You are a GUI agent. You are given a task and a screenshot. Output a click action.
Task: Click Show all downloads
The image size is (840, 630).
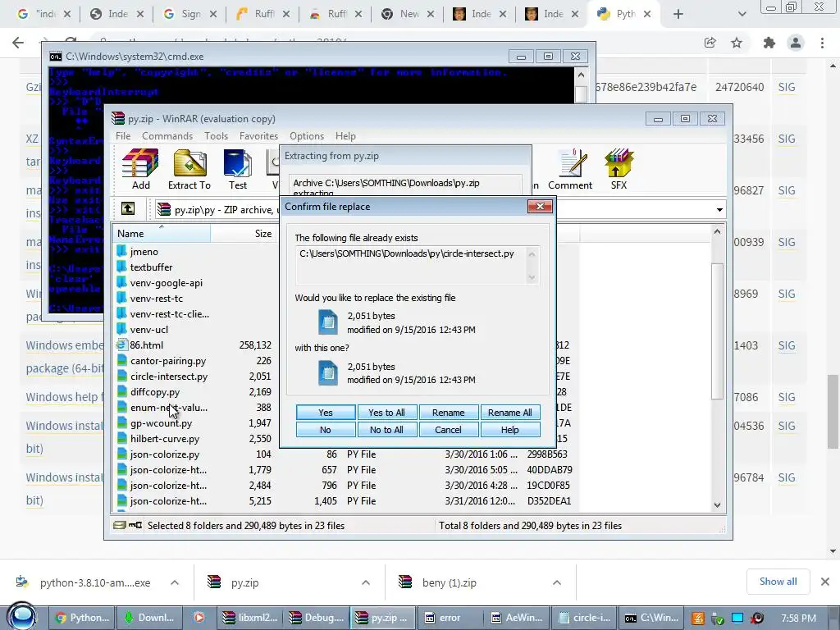[778, 582]
